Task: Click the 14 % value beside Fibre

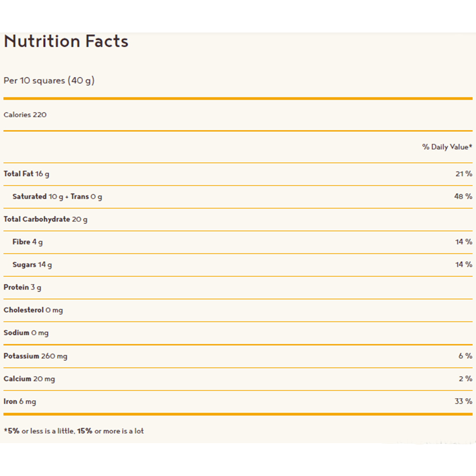Action: [464, 242]
